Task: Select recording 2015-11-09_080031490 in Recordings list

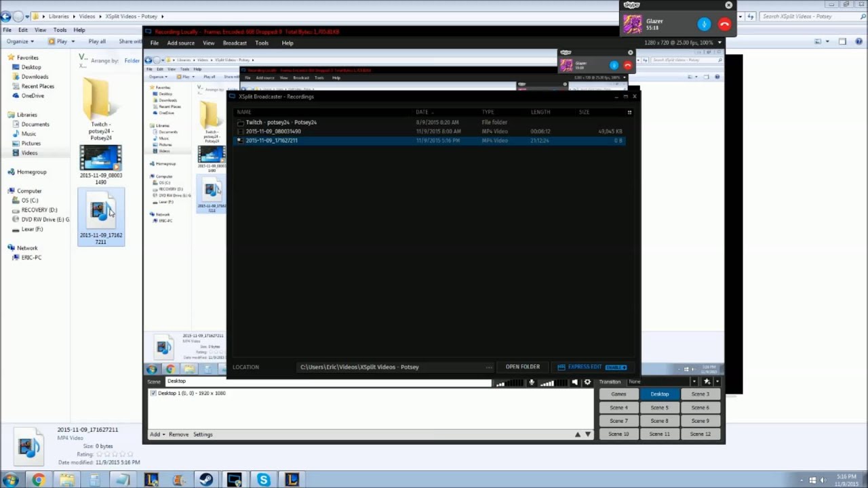Action: [x=429, y=131]
